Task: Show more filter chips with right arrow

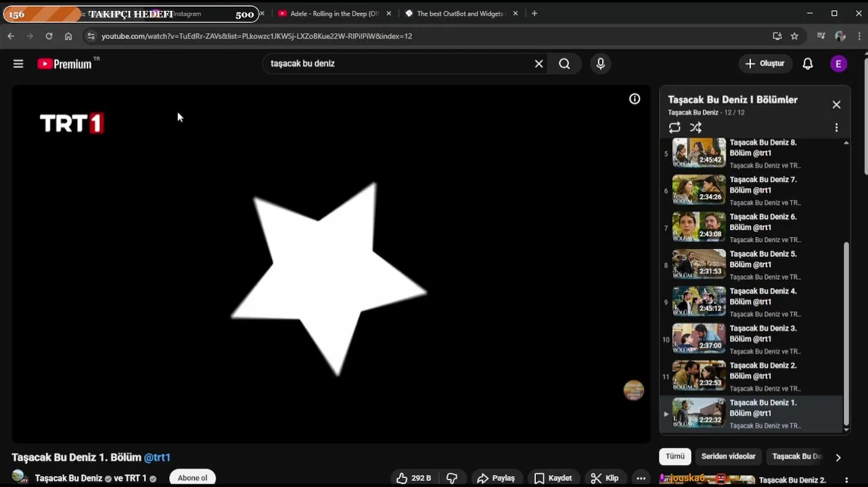Action: [x=838, y=457]
